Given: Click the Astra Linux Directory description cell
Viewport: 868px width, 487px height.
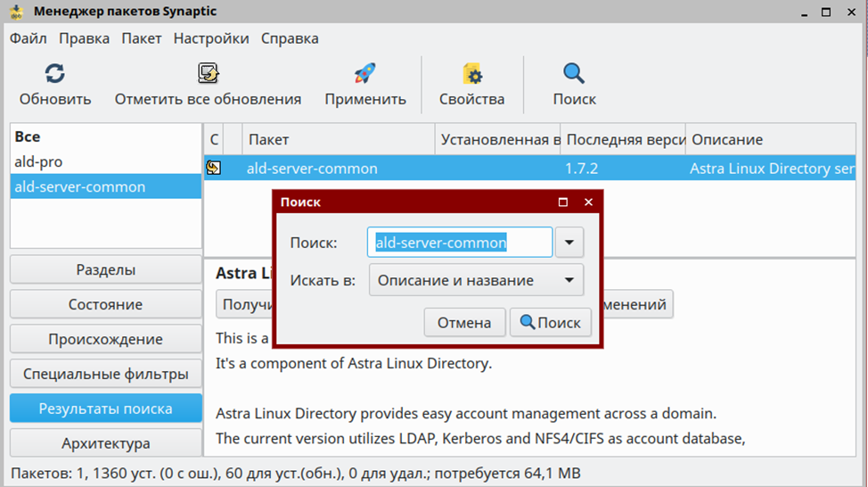Looking at the screenshot, I should coord(773,169).
